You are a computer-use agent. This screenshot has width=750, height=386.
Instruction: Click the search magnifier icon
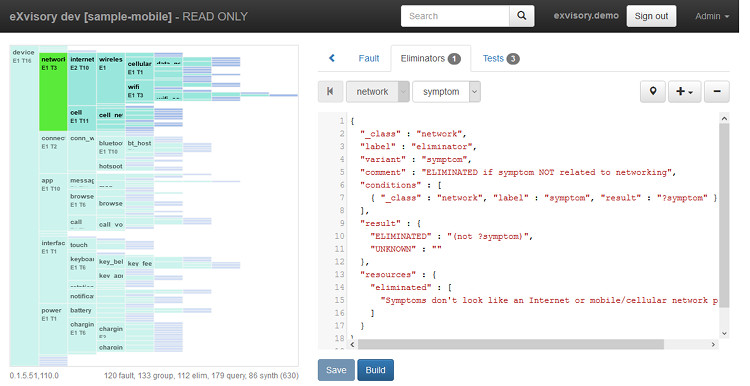pos(521,16)
